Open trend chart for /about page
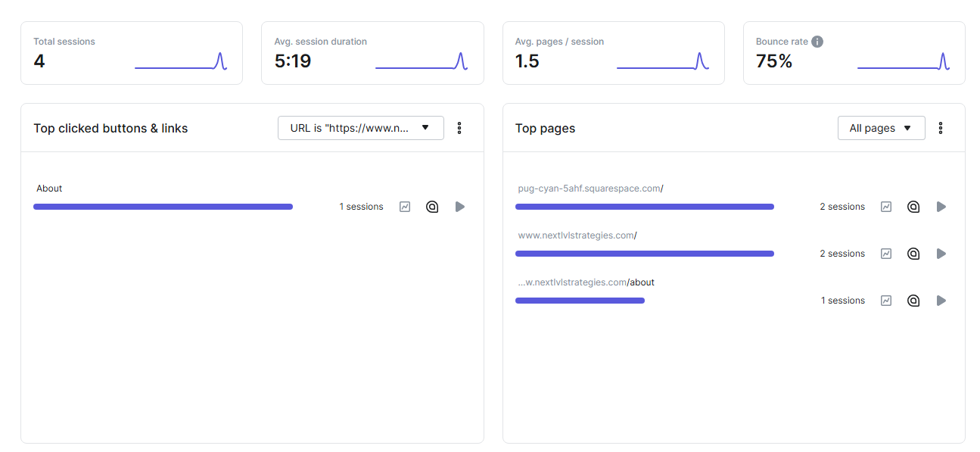This screenshot has height=452, width=980. [x=886, y=301]
